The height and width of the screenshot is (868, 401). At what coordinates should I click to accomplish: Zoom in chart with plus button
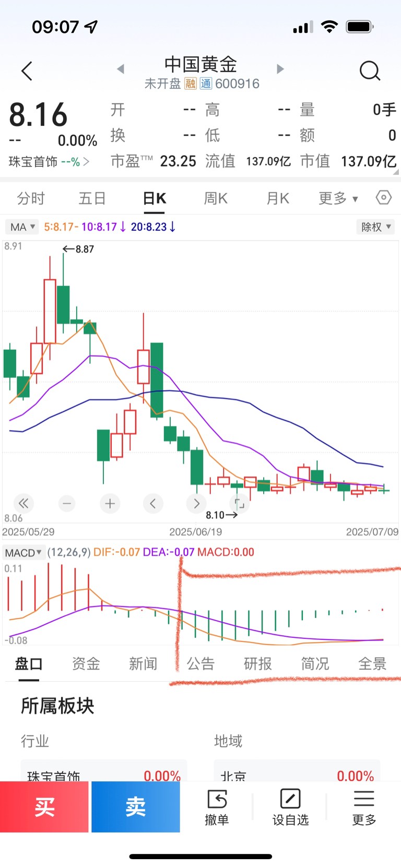point(110,504)
